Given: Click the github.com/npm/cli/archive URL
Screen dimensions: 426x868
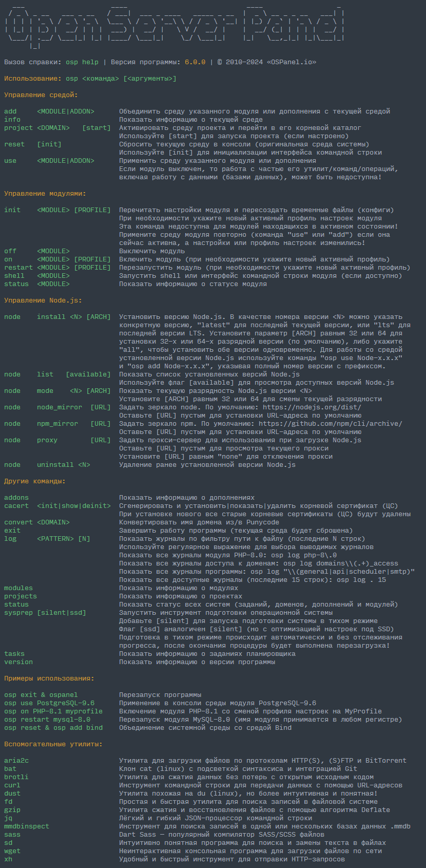Looking at the screenshot, I should [x=331, y=424].
